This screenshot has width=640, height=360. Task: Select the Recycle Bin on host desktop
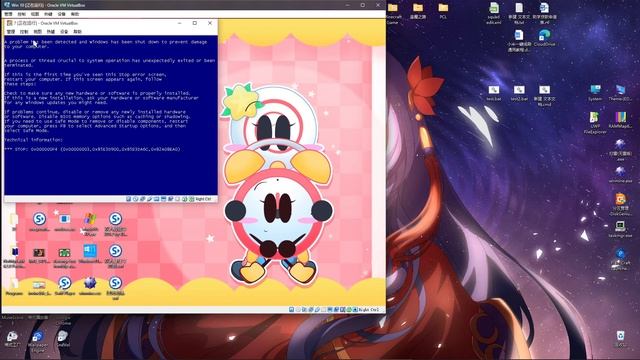click(620, 337)
